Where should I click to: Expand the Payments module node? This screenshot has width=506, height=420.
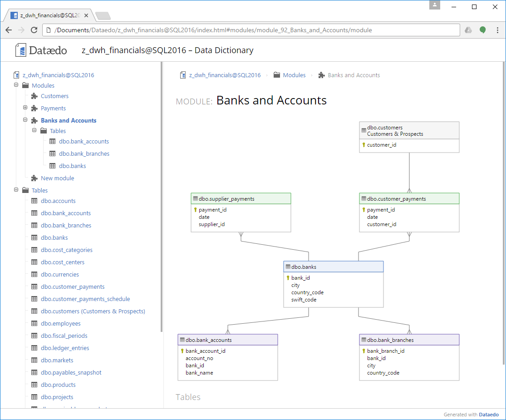pyautogui.click(x=25, y=108)
